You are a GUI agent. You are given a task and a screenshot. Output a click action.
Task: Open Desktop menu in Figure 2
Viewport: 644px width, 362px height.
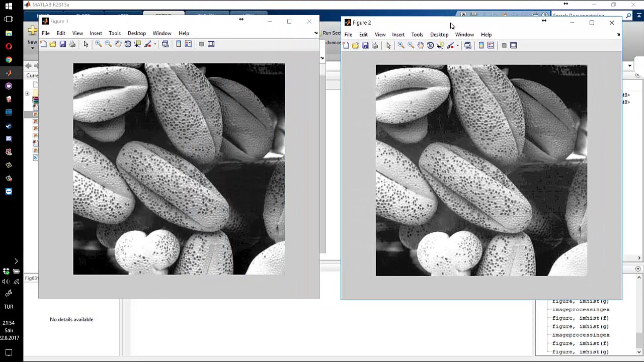(x=439, y=35)
